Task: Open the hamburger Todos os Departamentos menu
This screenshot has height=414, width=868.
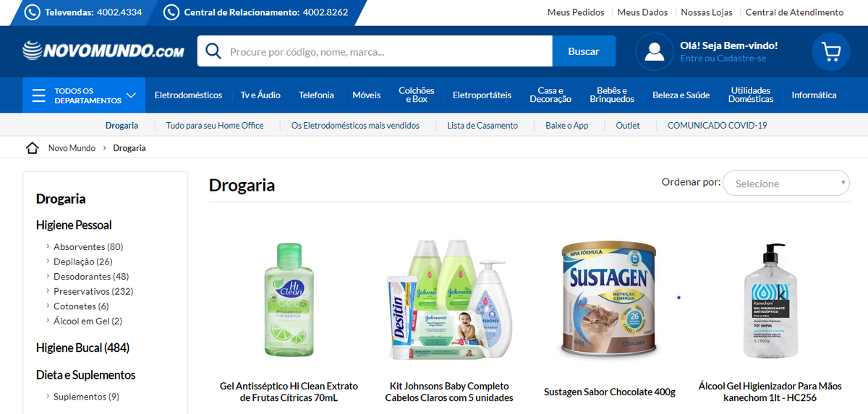Action: click(84, 95)
